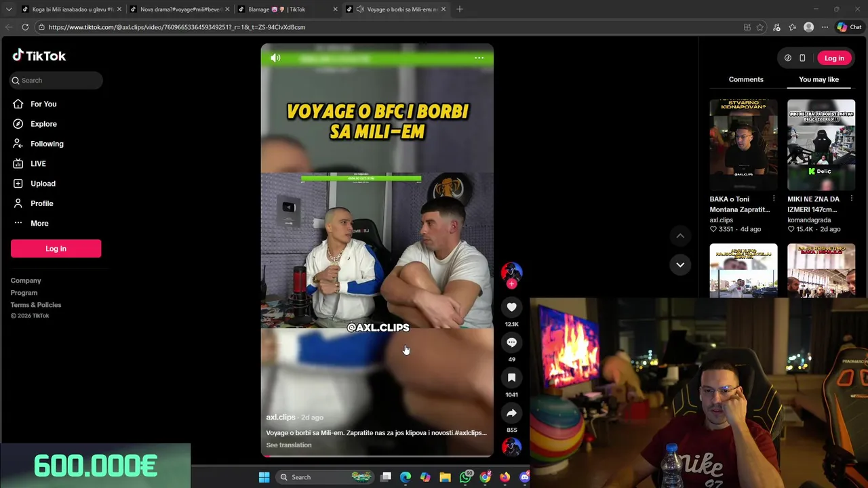Open the For You feed
Image resolution: width=868 pixels, height=488 pixels.
click(43, 104)
